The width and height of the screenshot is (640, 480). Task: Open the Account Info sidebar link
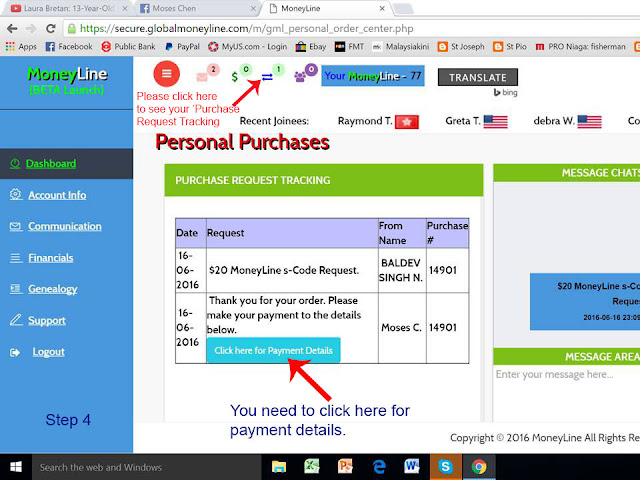[x=57, y=195]
